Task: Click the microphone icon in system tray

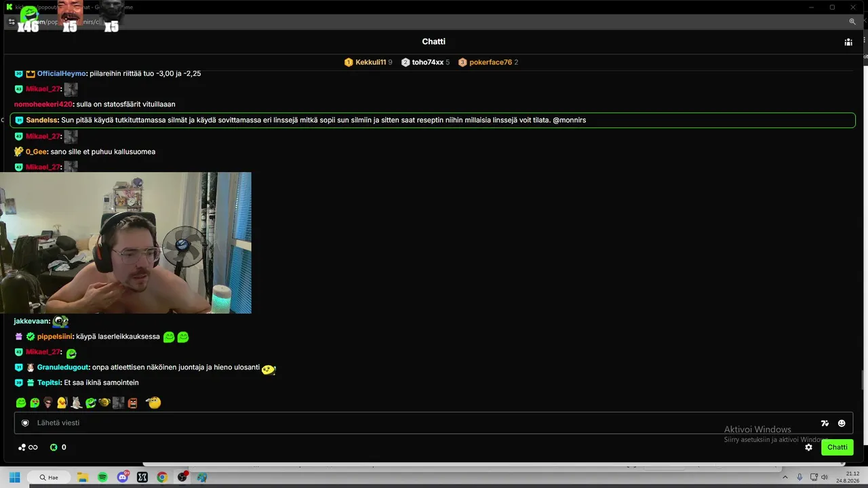Action: point(800,477)
